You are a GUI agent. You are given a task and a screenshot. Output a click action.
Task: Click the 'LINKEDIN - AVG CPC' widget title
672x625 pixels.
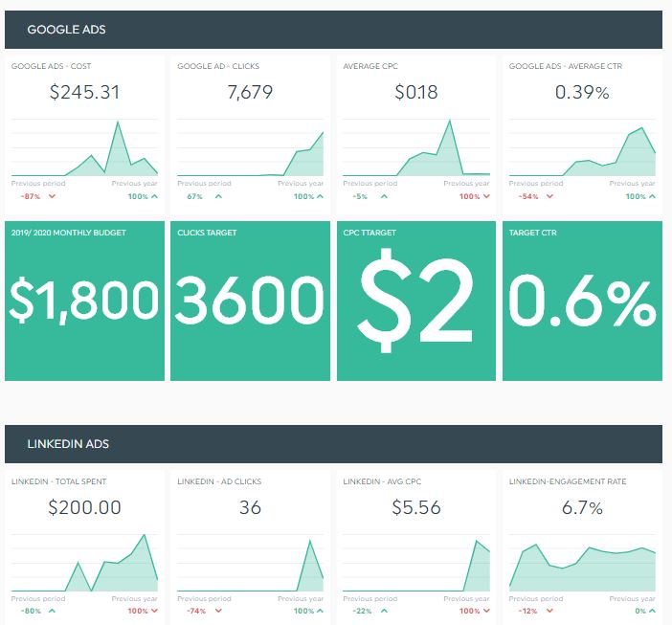[382, 481]
